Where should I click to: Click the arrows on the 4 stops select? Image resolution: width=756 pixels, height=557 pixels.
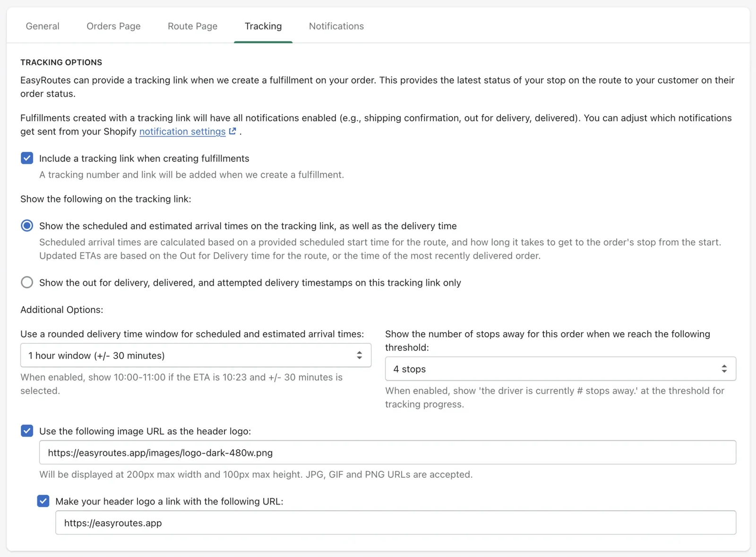tap(724, 369)
